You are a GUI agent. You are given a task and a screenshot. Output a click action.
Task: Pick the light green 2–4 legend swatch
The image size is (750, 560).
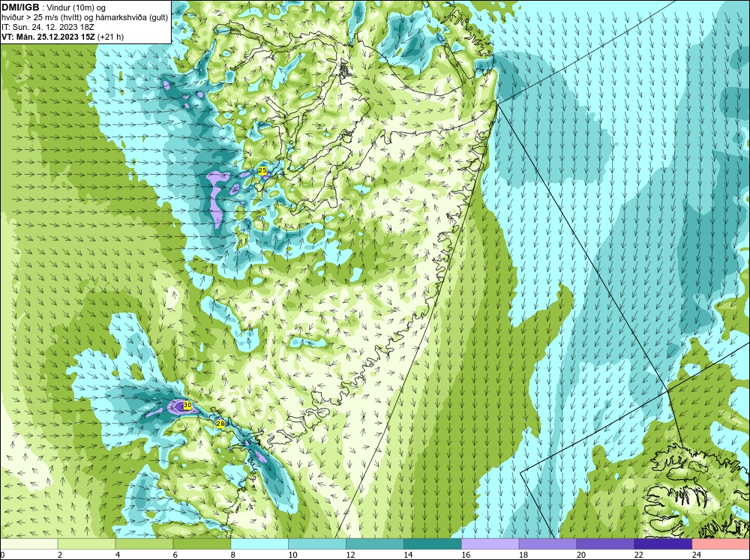point(86,544)
